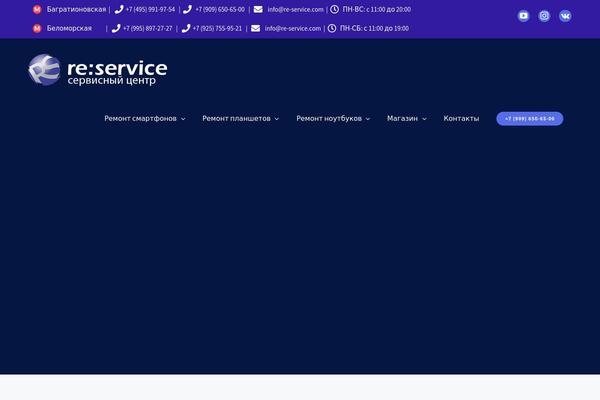
Task: Click the blue phone number button
Action: [530, 119]
